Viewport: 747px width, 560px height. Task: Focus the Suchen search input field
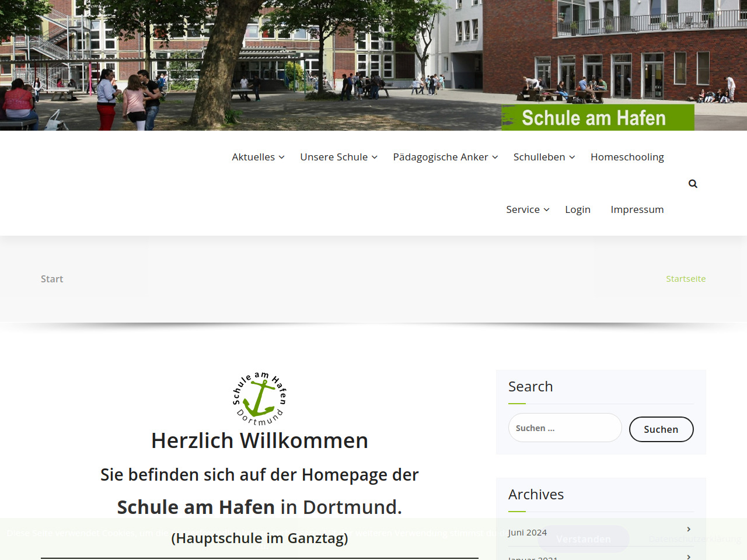(x=564, y=428)
